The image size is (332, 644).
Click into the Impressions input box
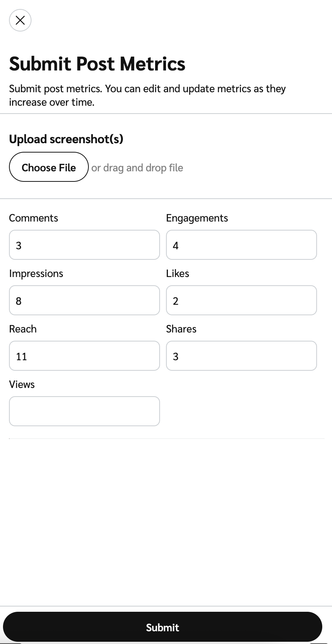click(84, 301)
